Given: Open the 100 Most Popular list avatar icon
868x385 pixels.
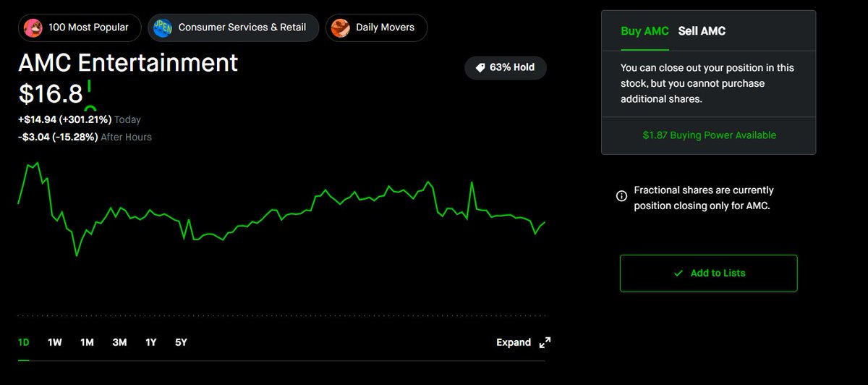Looking at the screenshot, I should pyautogui.click(x=33, y=27).
